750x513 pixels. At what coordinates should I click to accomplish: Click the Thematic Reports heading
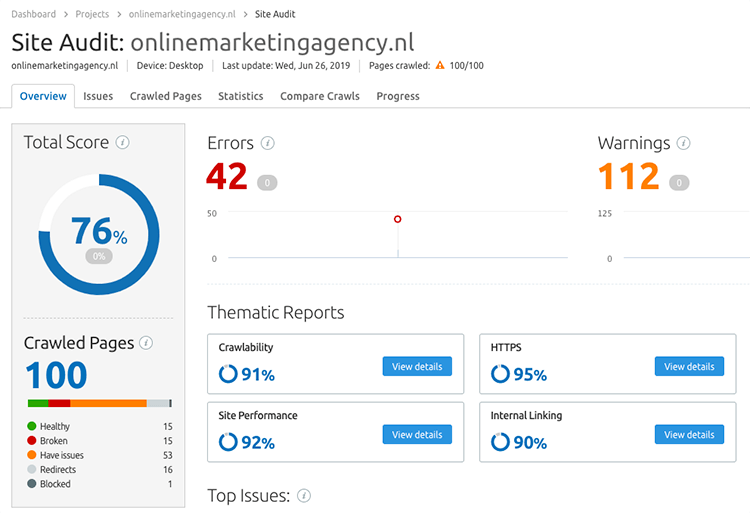[276, 313]
